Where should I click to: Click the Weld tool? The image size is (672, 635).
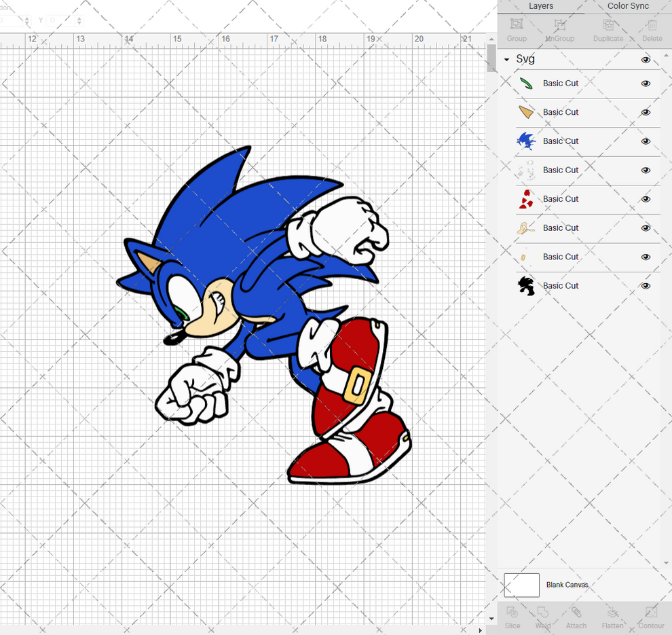542,617
